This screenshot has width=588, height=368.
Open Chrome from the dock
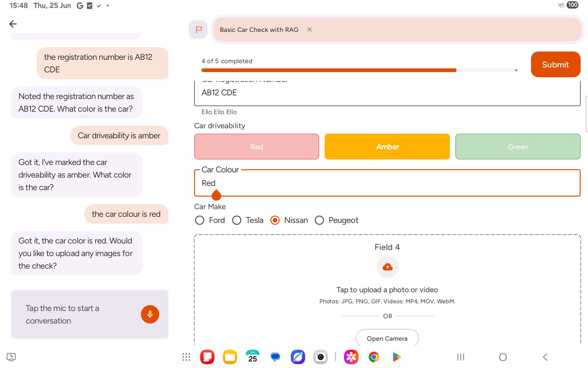pyautogui.click(x=374, y=357)
